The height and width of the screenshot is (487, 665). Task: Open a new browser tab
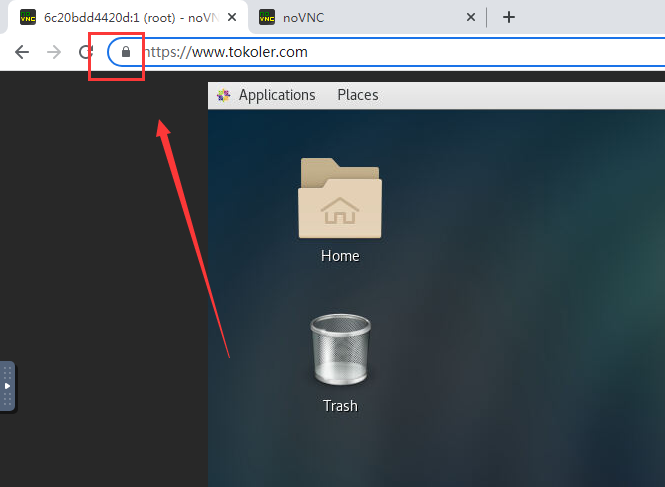pyautogui.click(x=509, y=17)
